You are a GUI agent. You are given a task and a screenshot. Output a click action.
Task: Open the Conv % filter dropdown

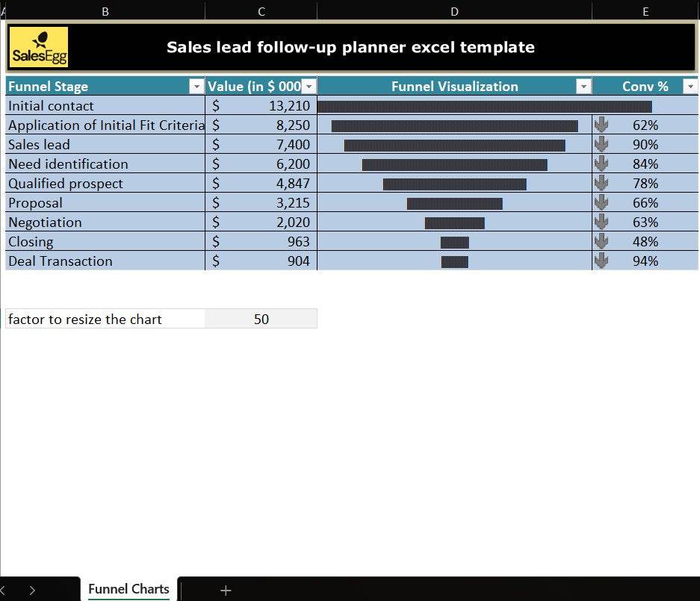coord(690,87)
